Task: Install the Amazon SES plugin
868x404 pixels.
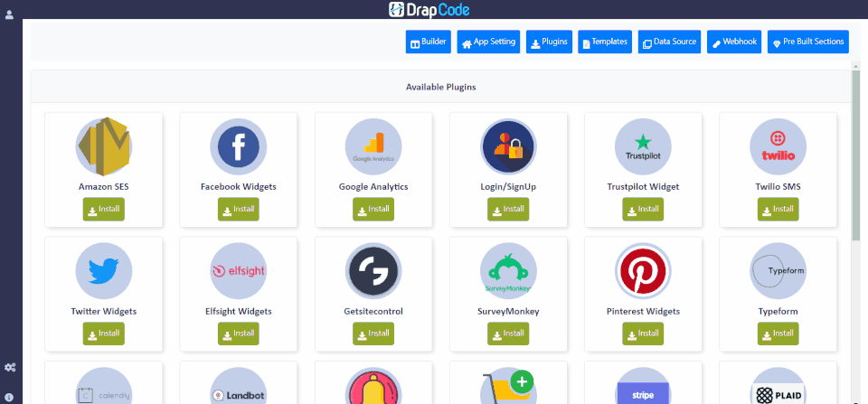Action: 103,209
